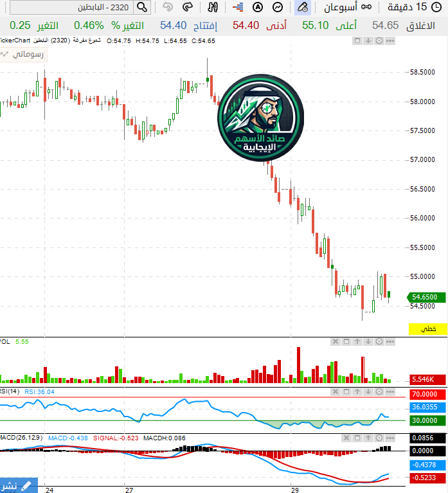Click the closing price value 54.65

385,26
